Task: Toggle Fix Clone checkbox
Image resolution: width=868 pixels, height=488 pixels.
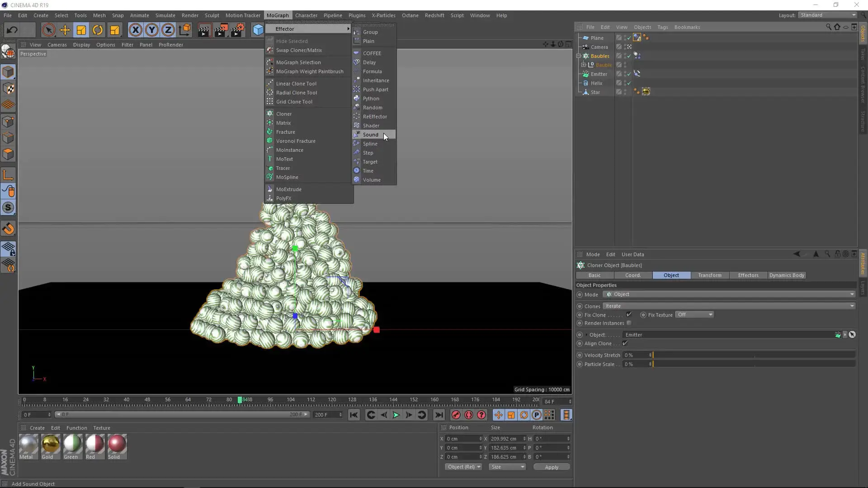Action: (x=629, y=314)
